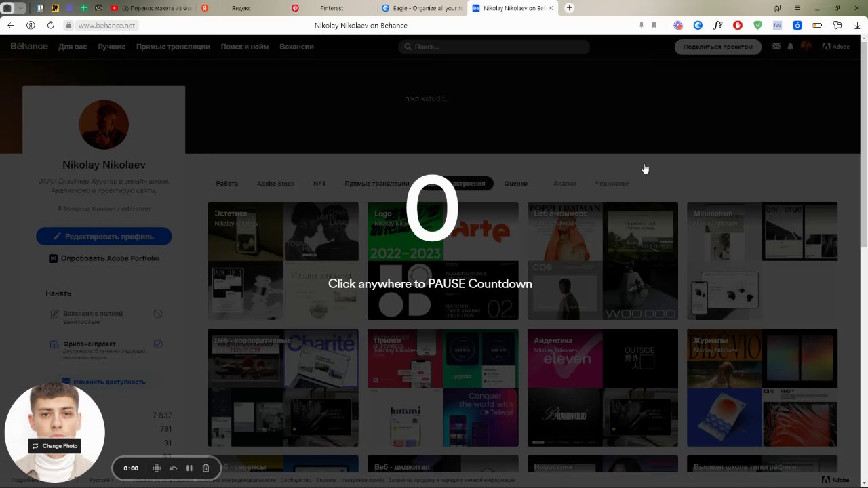
Task: Open the browser extensions menu icon
Action: click(x=837, y=25)
